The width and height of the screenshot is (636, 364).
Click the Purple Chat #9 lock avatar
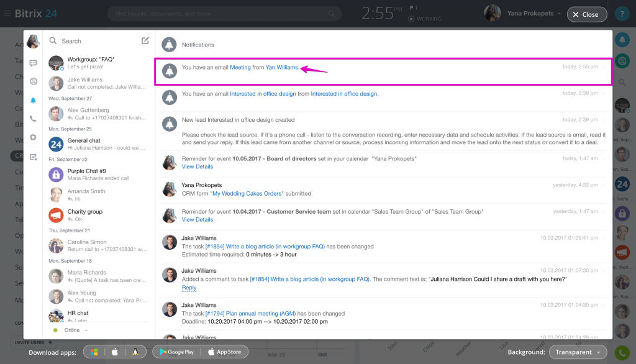click(56, 175)
